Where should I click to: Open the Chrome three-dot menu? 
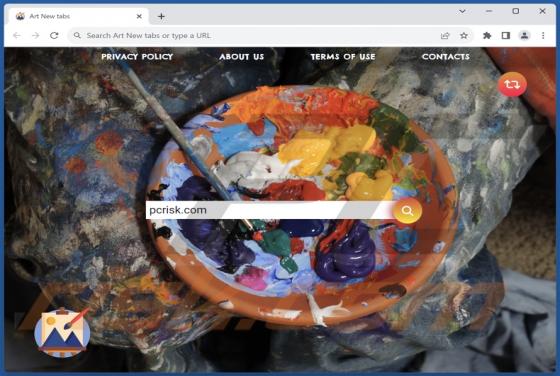[x=543, y=35]
